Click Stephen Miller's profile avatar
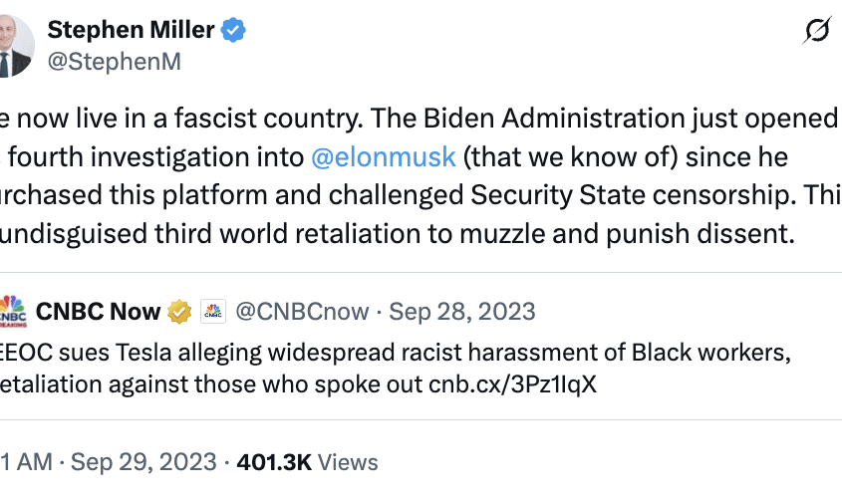 tap(15, 46)
